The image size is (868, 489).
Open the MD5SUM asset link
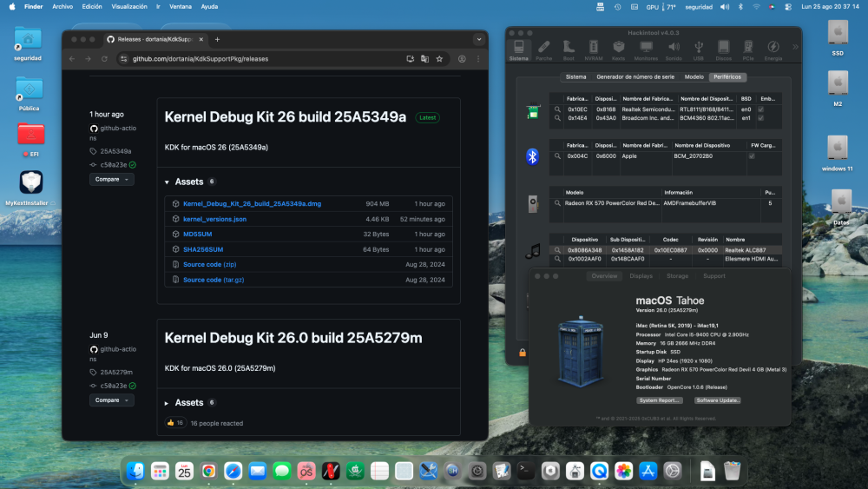coord(198,235)
